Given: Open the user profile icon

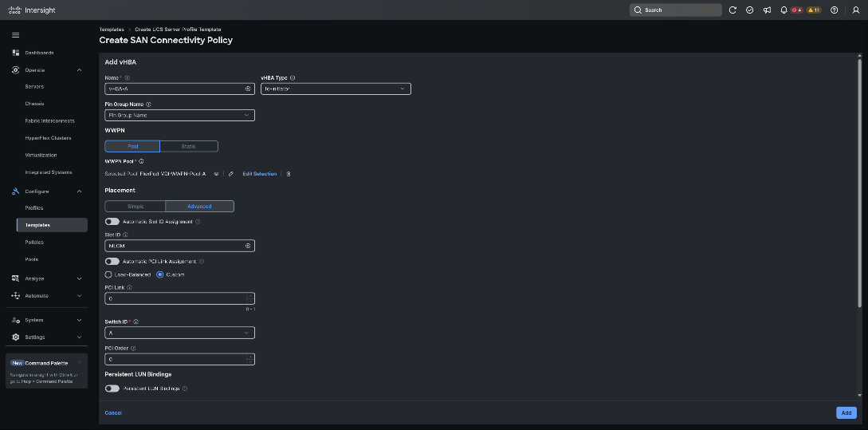Looking at the screenshot, I should (x=855, y=10).
